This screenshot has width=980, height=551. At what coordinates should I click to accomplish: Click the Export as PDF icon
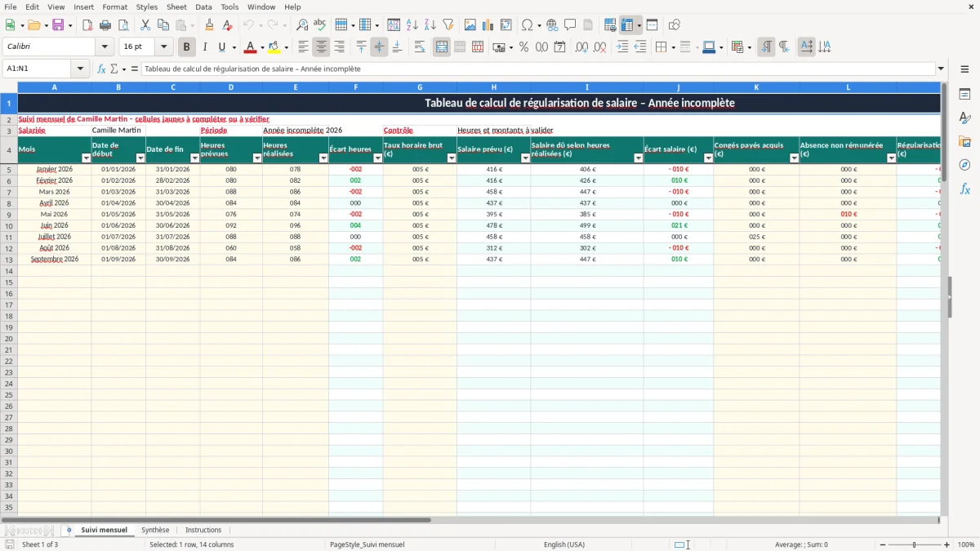87,25
